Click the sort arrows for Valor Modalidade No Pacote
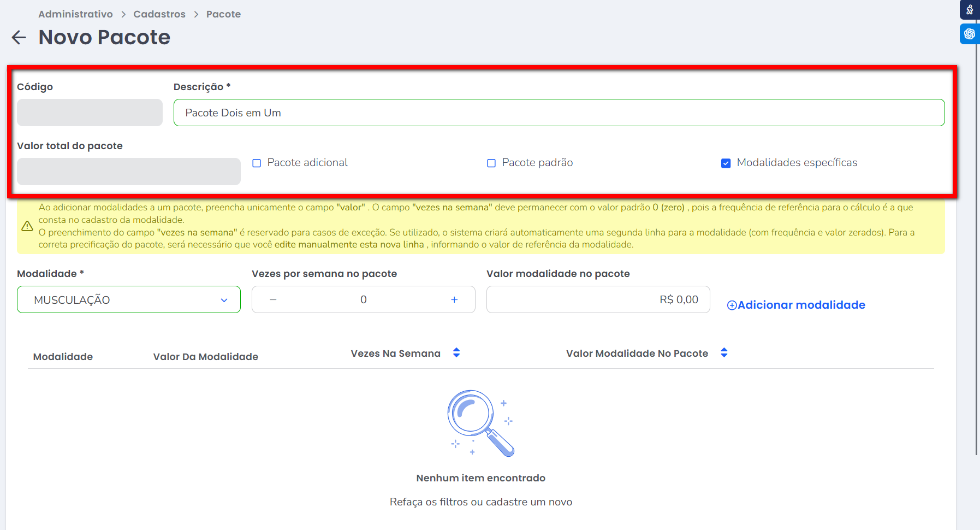The image size is (980, 530). coord(724,353)
